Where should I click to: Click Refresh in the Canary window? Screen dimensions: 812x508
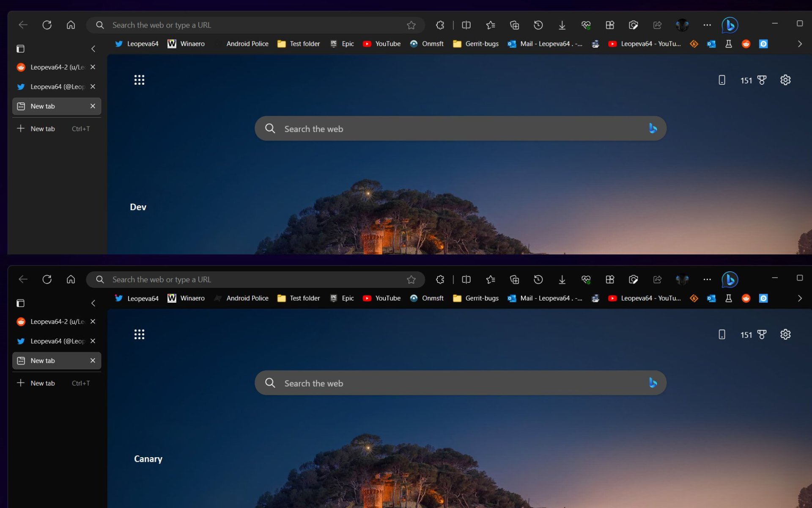pyautogui.click(x=47, y=279)
